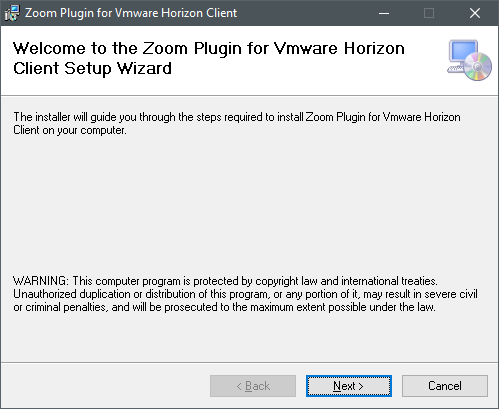Click the "or criminal penalties" line of the warning
The width and height of the screenshot is (499, 409).
pos(224,307)
